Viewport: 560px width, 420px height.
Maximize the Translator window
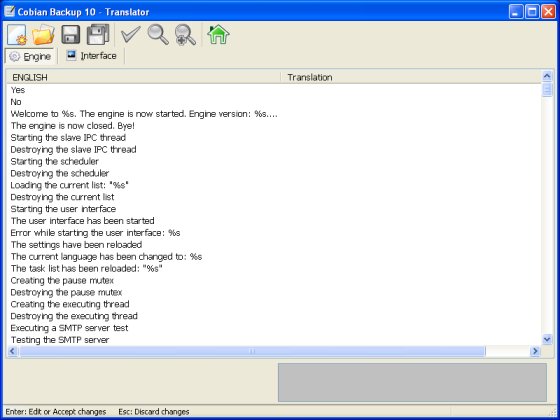(x=532, y=12)
